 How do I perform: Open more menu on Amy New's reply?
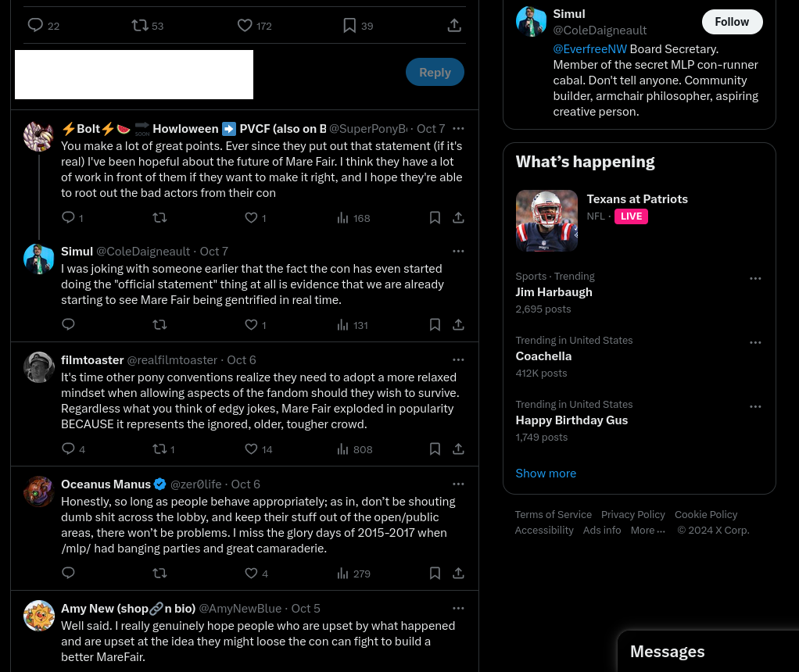458,608
